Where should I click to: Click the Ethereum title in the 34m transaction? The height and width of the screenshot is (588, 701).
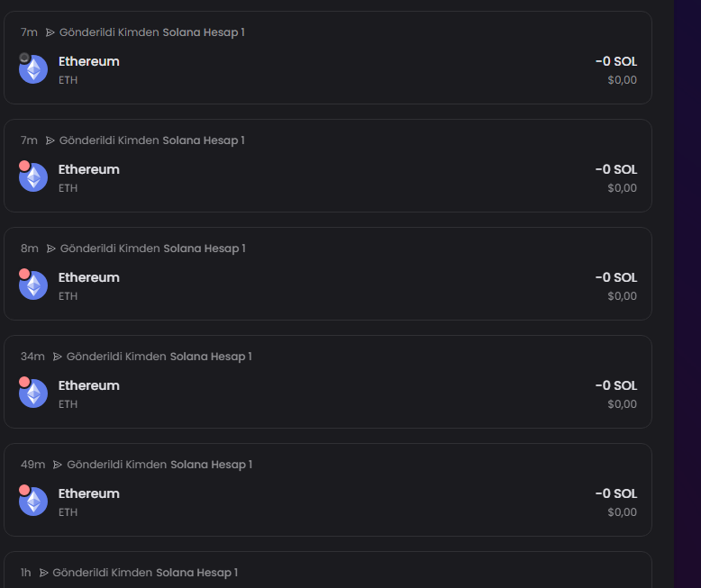[89, 385]
